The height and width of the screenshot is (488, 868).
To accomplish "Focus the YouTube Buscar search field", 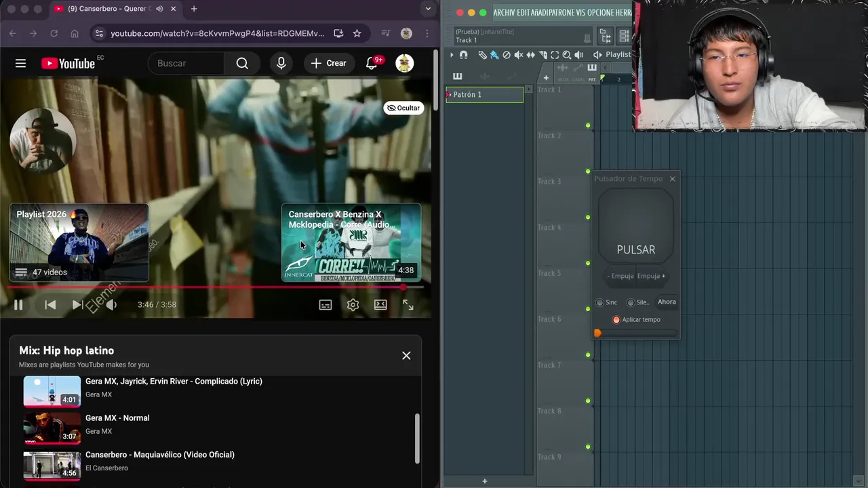I will click(186, 63).
